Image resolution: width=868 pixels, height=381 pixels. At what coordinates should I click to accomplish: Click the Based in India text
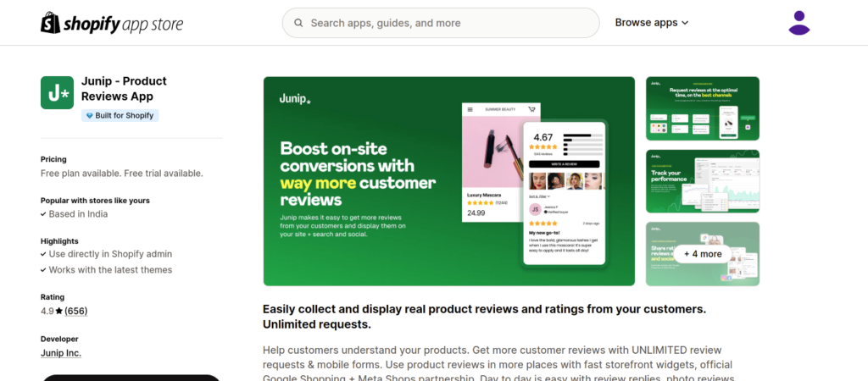click(78, 214)
